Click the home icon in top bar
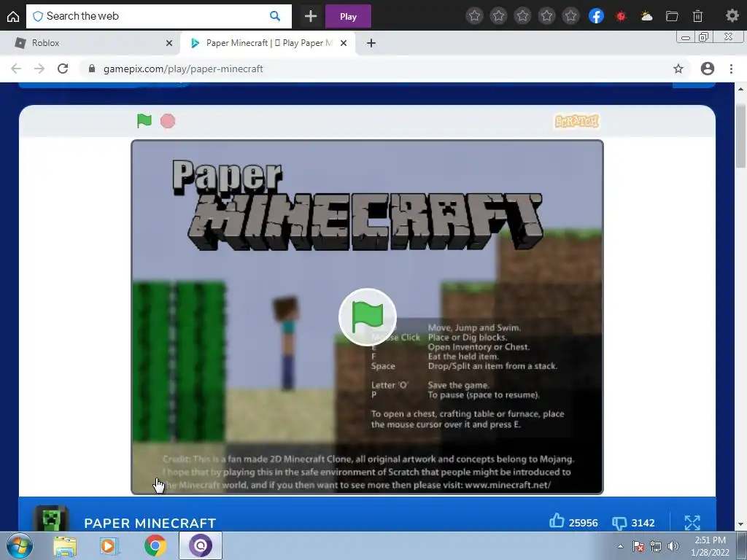This screenshot has height=560, width=747. pos(13,16)
